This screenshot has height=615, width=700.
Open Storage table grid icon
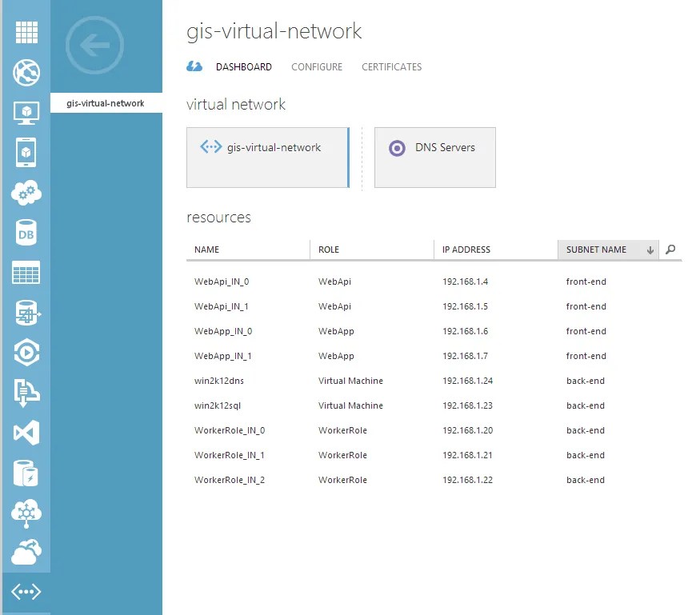coord(26,273)
